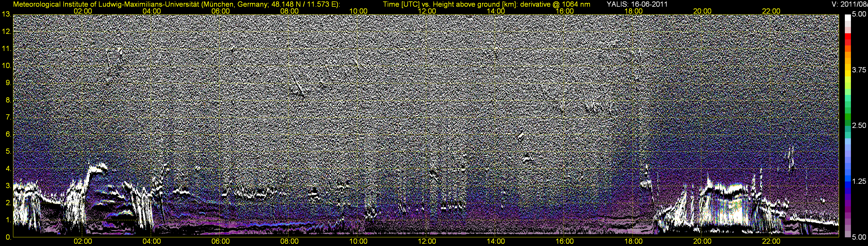Click the 20:00 label on the lower time axis
This screenshot has height=246, width=868.
tap(702, 241)
